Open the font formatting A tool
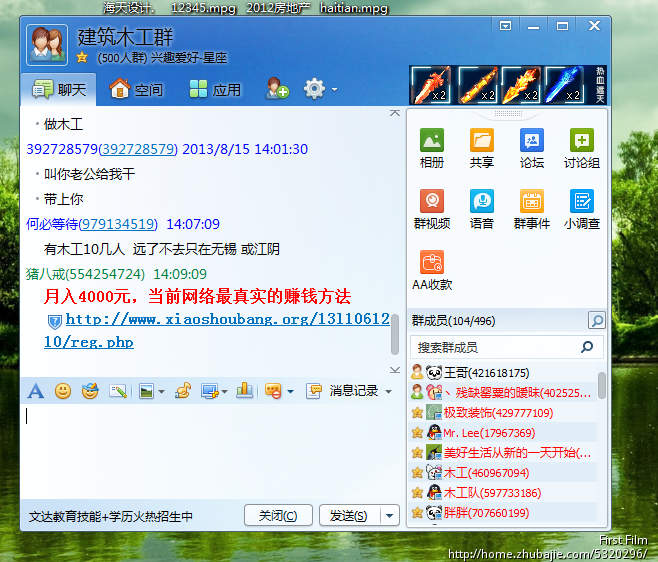This screenshot has width=658, height=562. coord(36,391)
